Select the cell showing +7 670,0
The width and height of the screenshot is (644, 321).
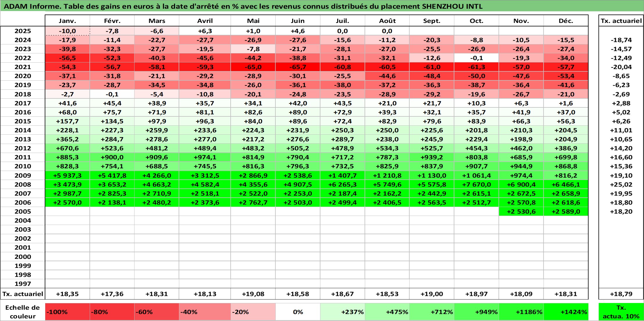click(476, 185)
